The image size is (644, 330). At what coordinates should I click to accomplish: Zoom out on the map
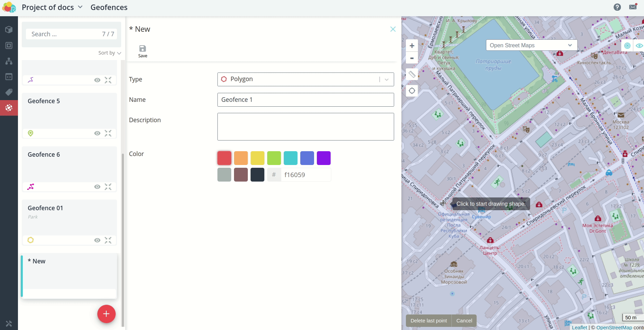412,58
